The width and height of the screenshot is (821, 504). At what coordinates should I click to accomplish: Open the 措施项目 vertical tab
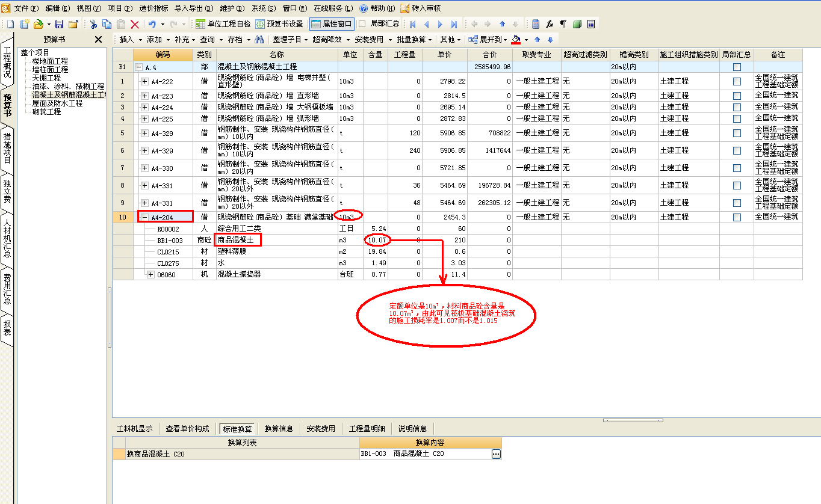click(7, 149)
